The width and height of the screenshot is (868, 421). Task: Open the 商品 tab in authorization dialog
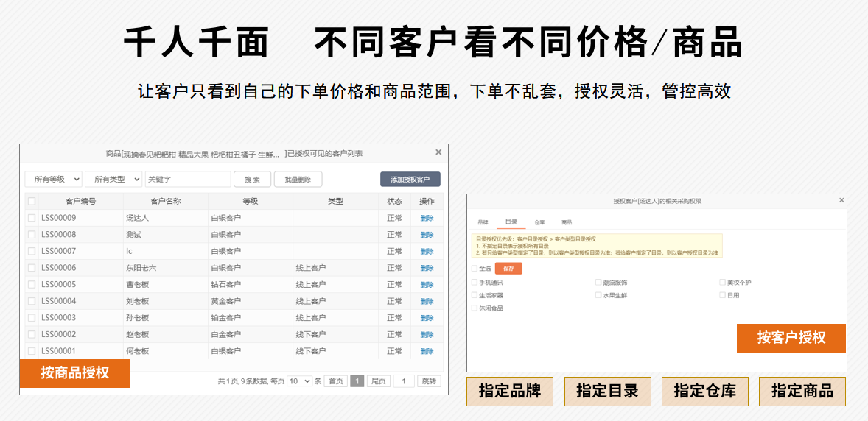567,222
